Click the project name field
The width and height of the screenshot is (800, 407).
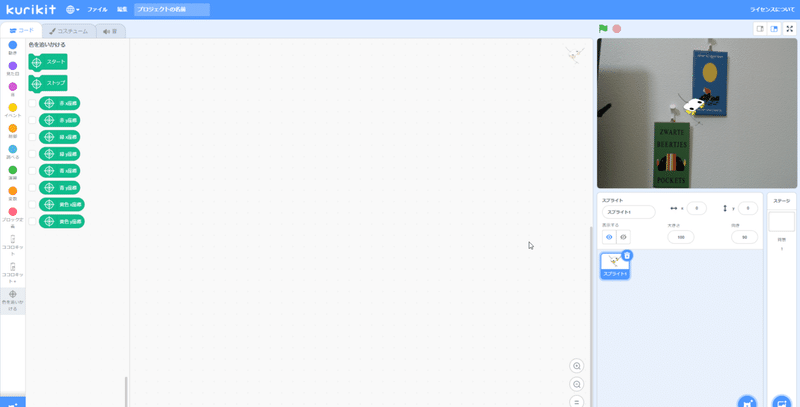(x=172, y=10)
